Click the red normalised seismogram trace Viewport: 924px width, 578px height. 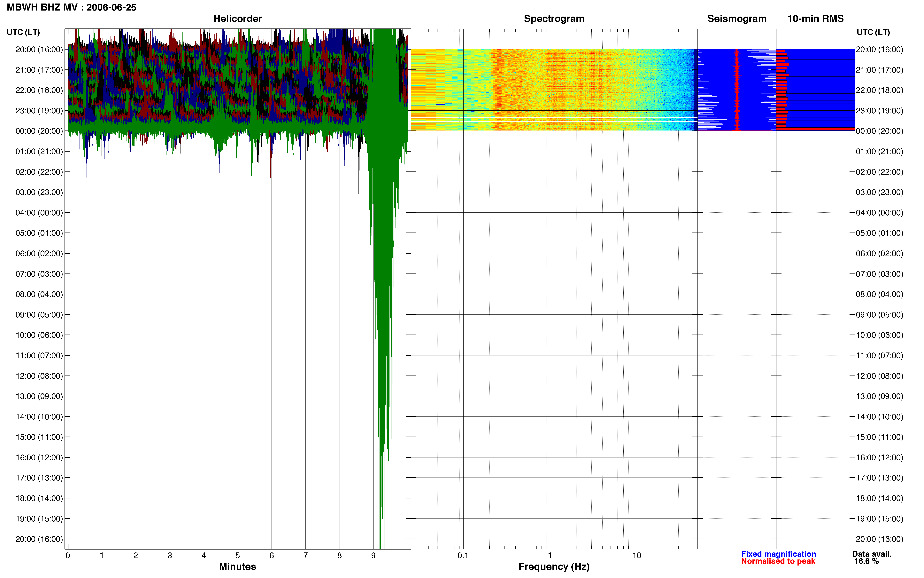click(x=737, y=90)
